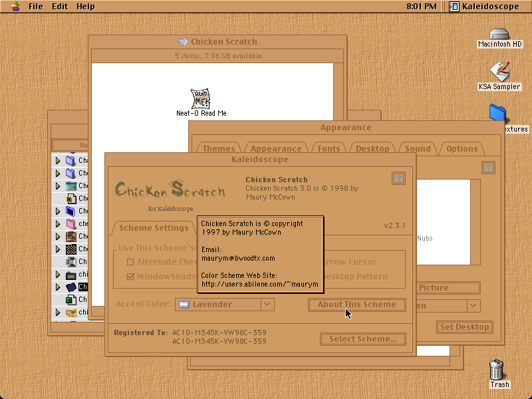Switch to the Fonts tab

(x=329, y=148)
